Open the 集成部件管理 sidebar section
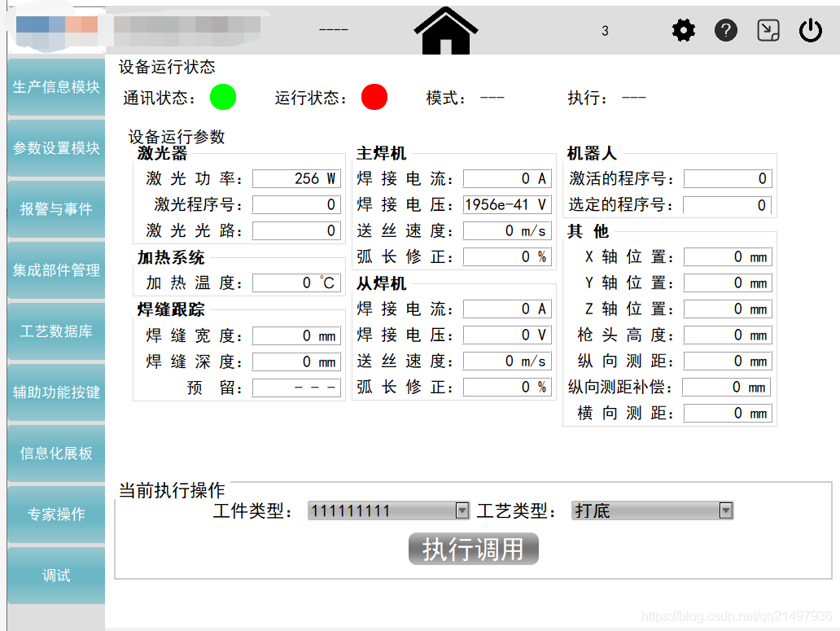This screenshot has width=840, height=631. pos(56,270)
